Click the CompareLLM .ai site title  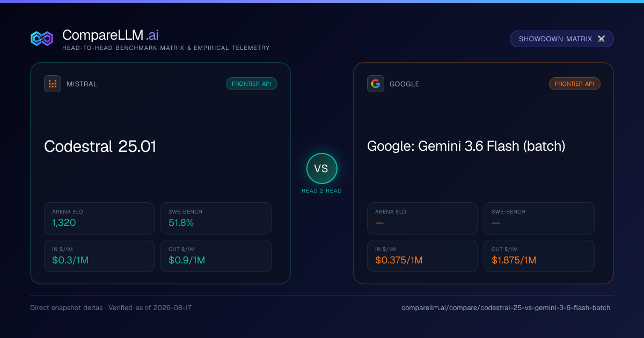[110, 35]
